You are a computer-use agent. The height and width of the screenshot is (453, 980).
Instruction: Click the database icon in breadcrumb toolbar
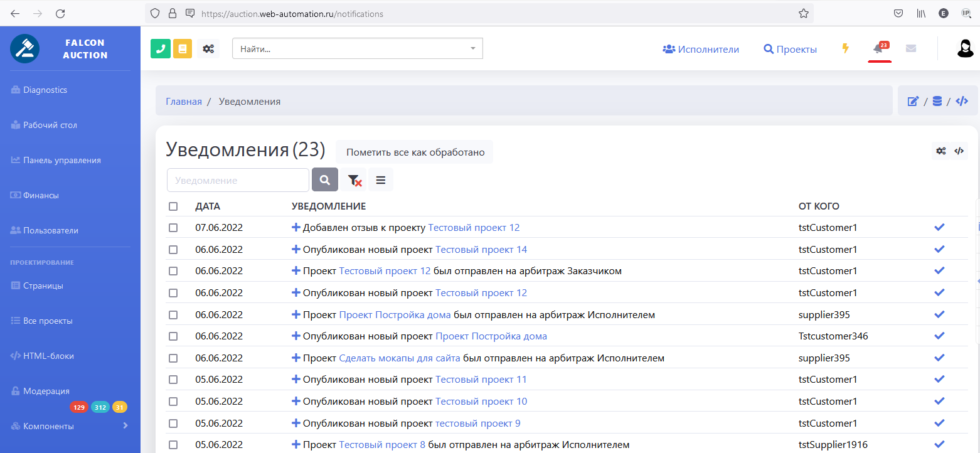pos(937,101)
